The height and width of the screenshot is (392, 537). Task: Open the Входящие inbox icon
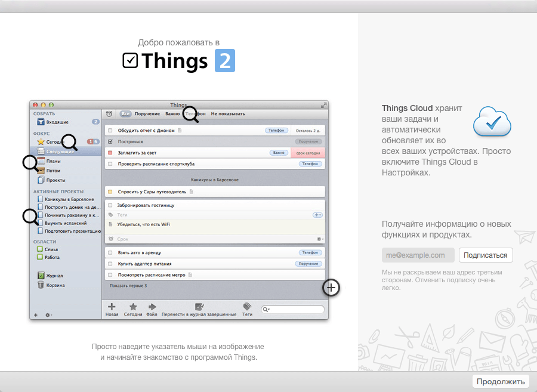click(41, 122)
